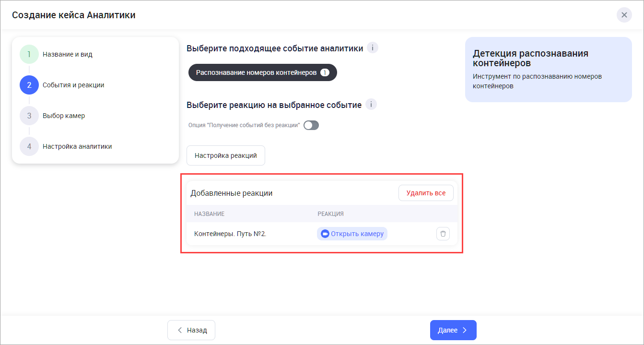Select Распознавание номеров контейнеров event chip
The height and width of the screenshot is (345, 644).
pyautogui.click(x=257, y=72)
